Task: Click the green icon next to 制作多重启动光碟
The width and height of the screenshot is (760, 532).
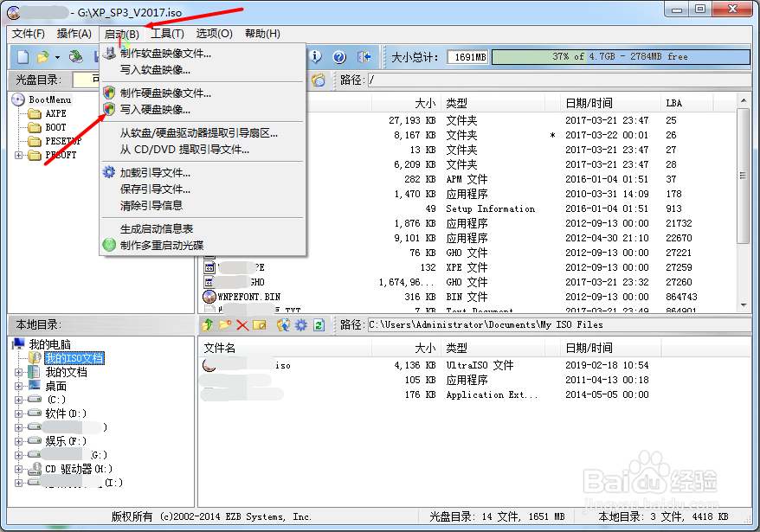Action: pyautogui.click(x=110, y=245)
